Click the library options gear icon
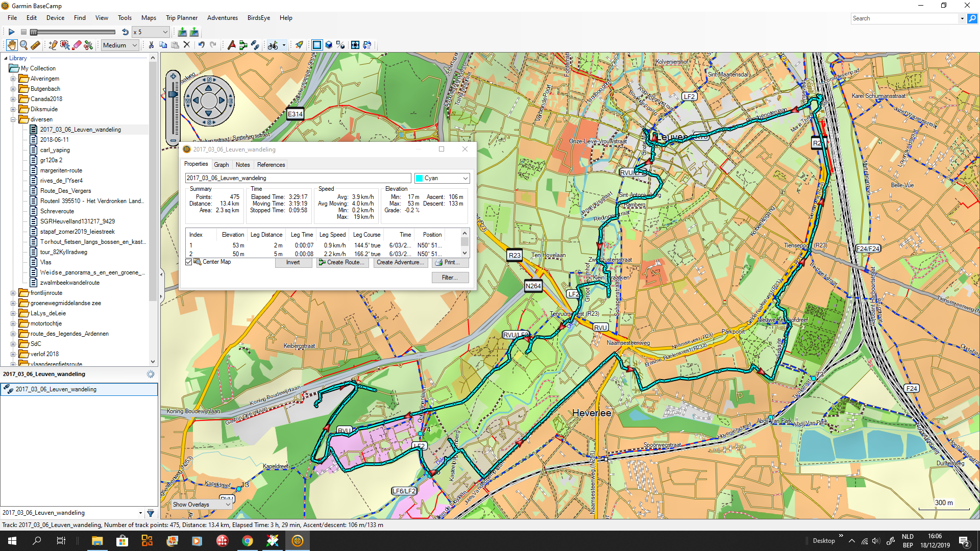This screenshot has width=980, height=551. click(151, 374)
